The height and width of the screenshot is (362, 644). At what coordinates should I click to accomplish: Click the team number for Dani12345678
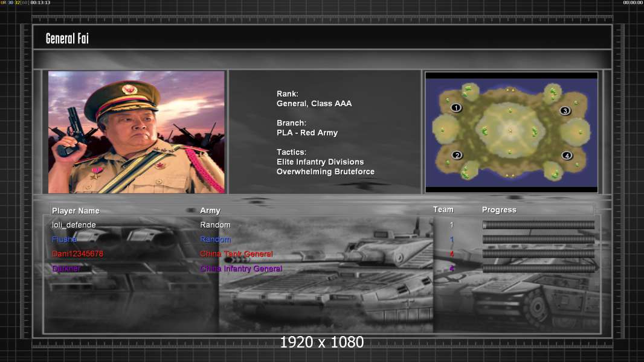pyautogui.click(x=451, y=254)
